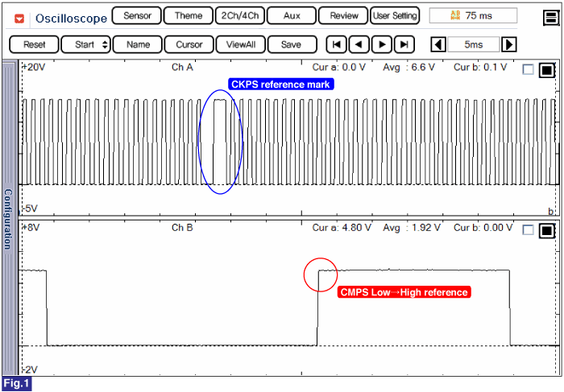The image size is (564, 392).
Task: Jump to first record
Action: 336,44
